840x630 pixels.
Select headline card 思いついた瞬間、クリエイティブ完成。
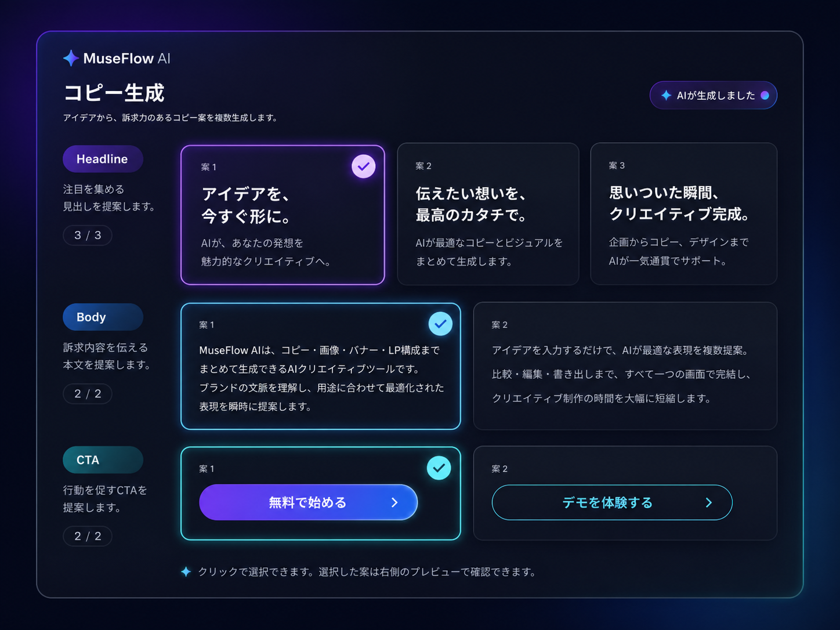683,214
